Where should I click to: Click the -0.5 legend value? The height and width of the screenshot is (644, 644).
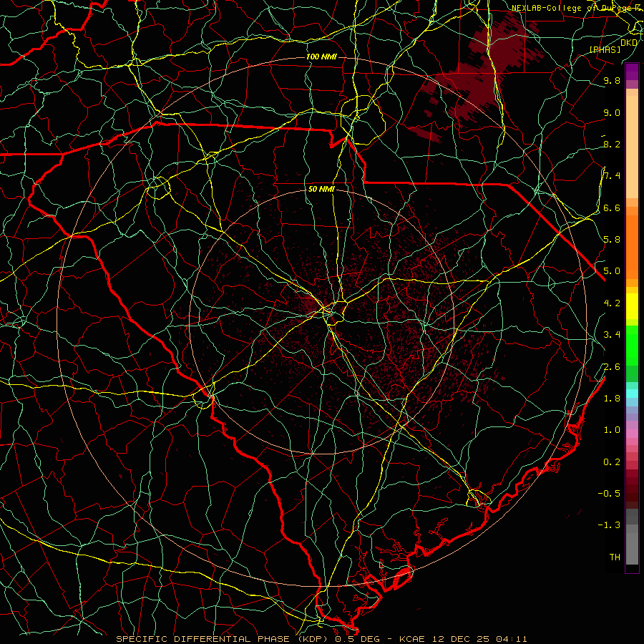tap(609, 494)
